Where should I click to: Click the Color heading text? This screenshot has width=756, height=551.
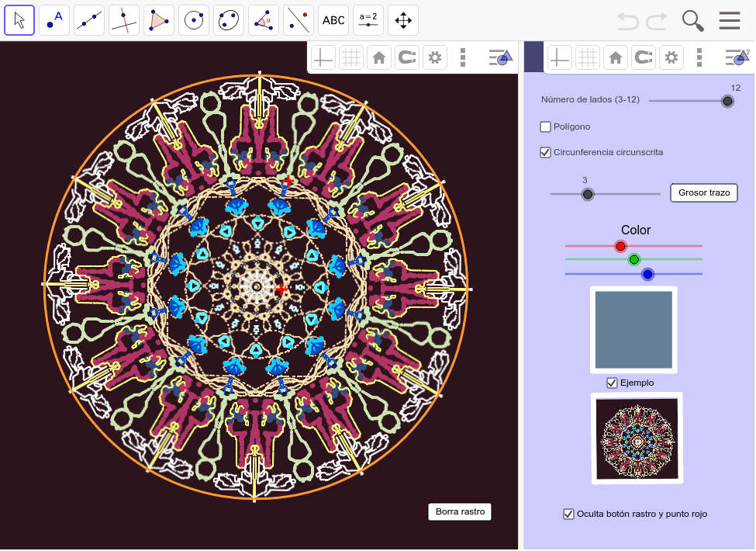click(x=636, y=230)
